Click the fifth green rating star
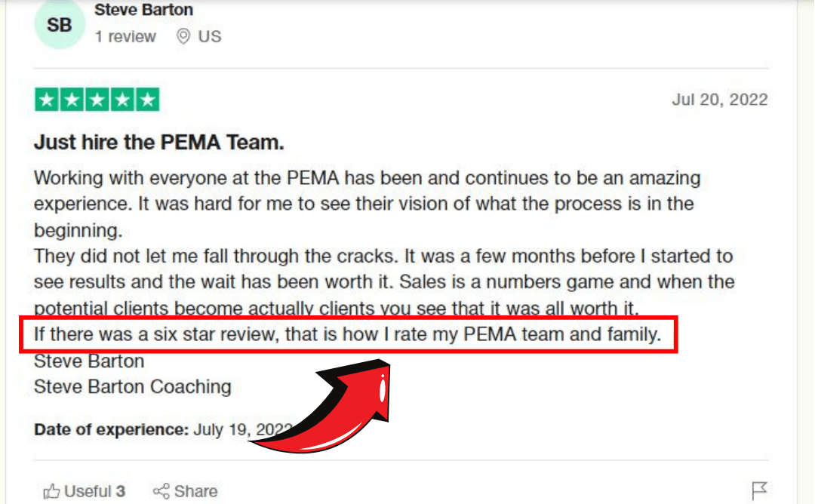 point(148,100)
